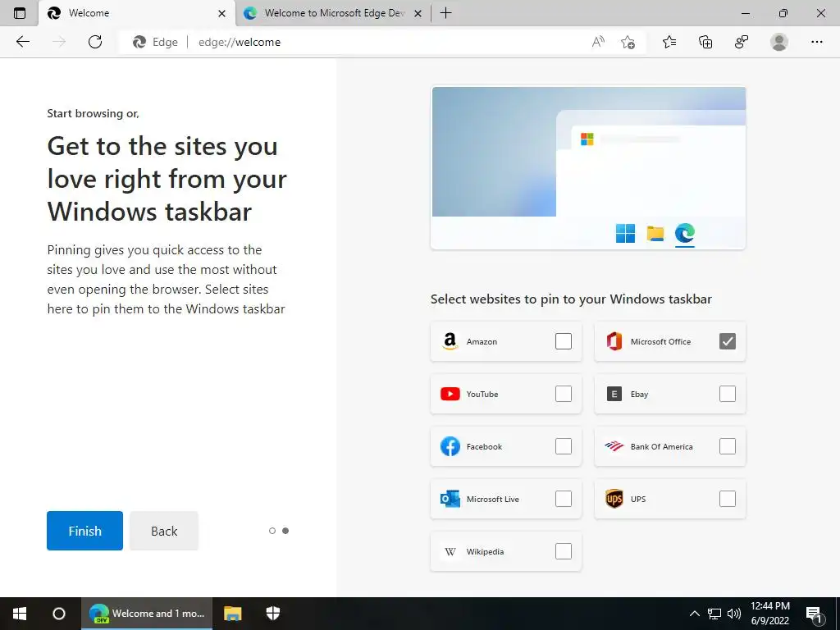Click the Bank Of America label text
Image resolution: width=840 pixels, height=630 pixels.
tap(662, 447)
